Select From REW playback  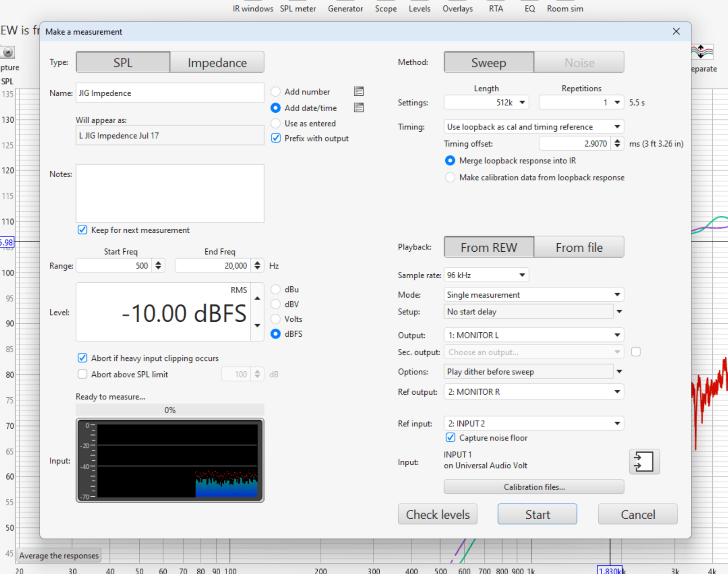489,247
